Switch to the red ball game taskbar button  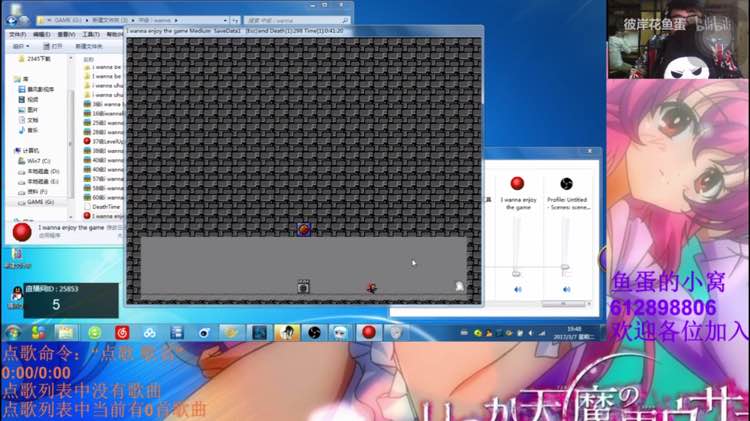[368, 332]
